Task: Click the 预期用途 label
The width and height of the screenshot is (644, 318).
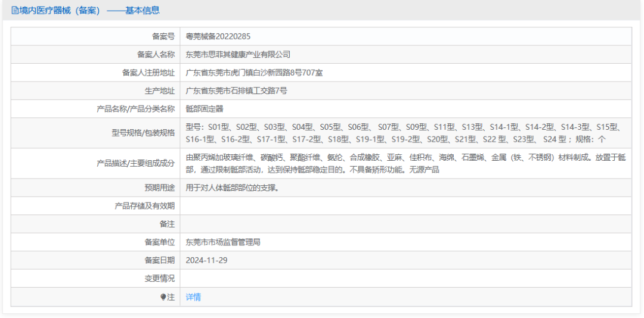Action: point(159,188)
